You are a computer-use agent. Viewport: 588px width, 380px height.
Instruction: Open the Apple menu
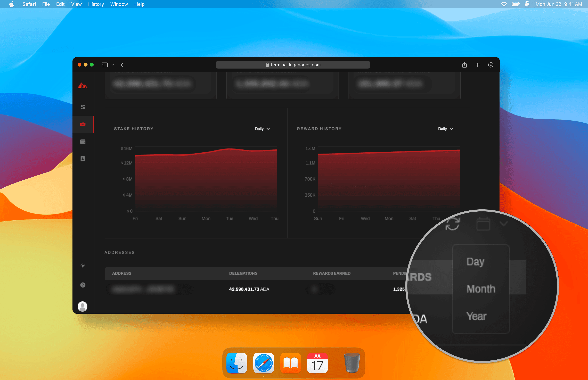12,4
